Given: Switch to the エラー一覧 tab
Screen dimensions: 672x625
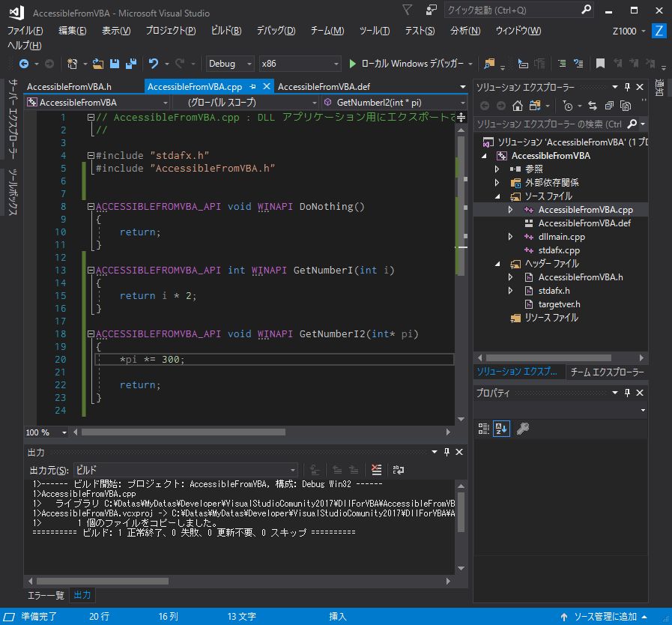Looking at the screenshot, I should click(46, 595).
